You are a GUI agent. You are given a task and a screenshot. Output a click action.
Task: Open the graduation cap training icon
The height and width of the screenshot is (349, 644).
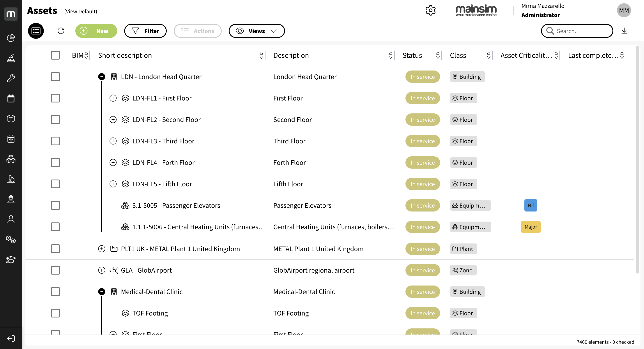(11, 260)
